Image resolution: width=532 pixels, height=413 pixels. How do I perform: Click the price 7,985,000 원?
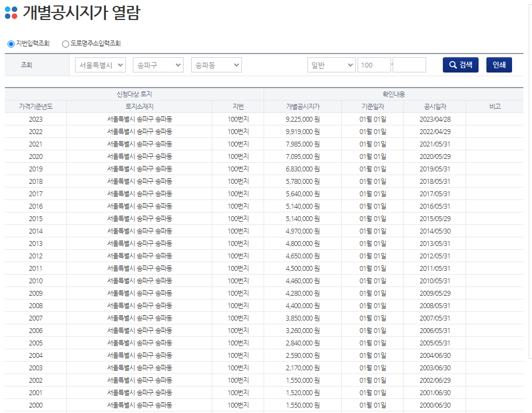point(302,144)
